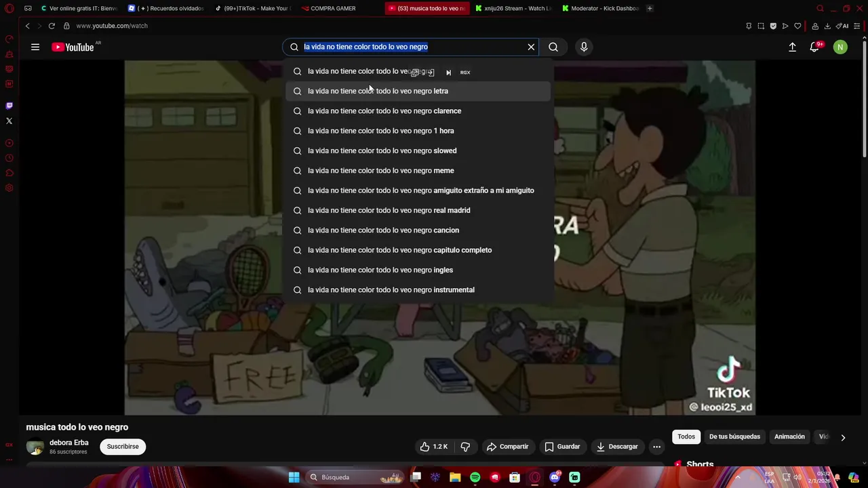
Task: Choose suggestion ending in "slowed"
Action: point(418,150)
